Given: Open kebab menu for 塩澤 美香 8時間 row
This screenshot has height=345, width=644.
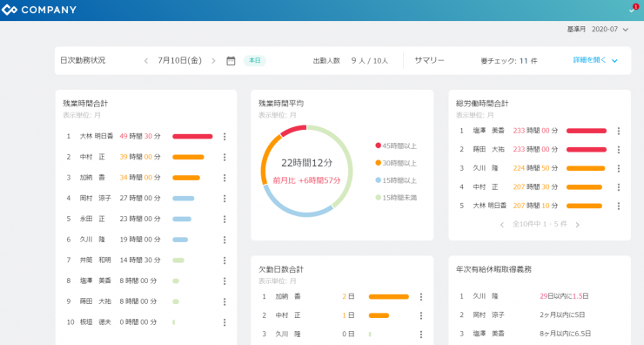Looking at the screenshot, I should click(x=225, y=281).
